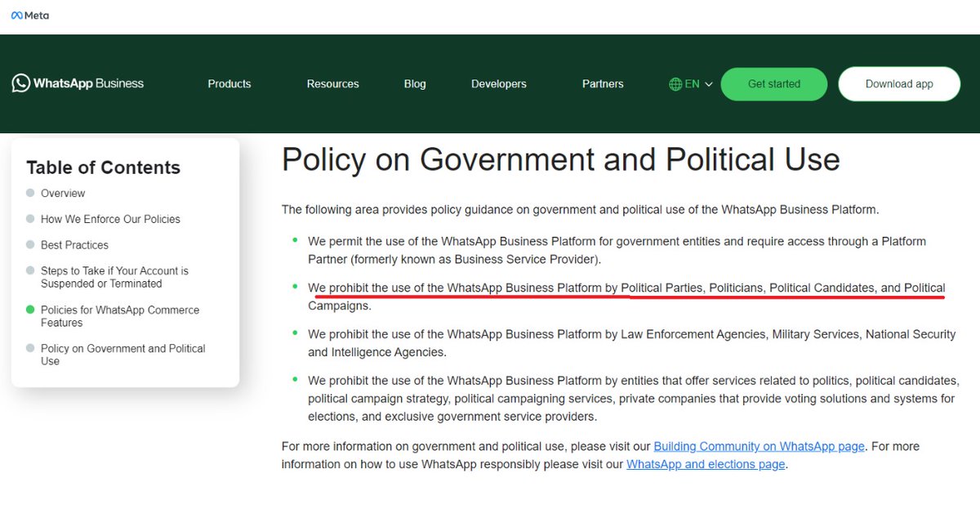The image size is (980, 518).
Task: Open the Products menu
Action: (229, 84)
